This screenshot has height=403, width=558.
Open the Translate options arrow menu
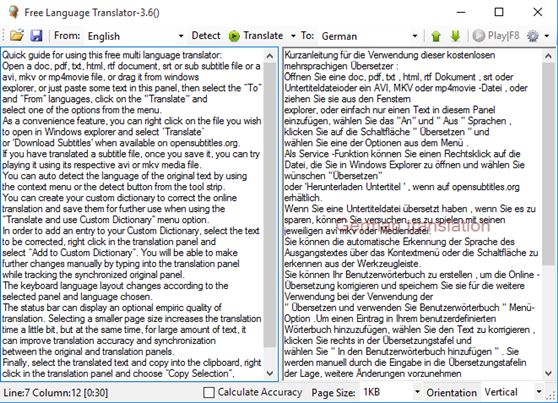[293, 36]
